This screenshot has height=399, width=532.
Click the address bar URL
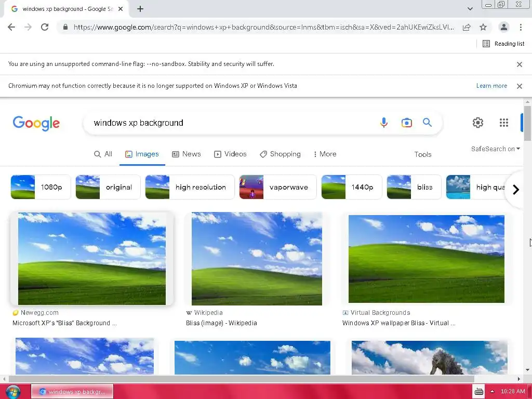tap(263, 27)
